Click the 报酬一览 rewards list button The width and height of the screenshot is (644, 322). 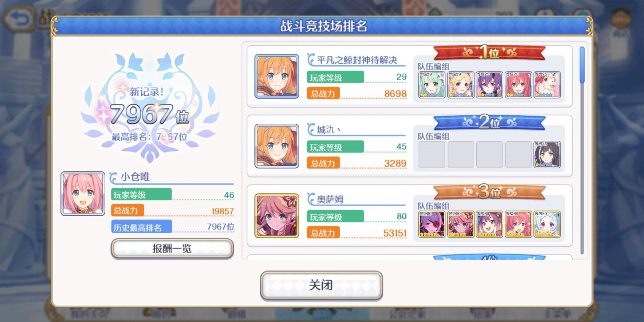pos(172,248)
